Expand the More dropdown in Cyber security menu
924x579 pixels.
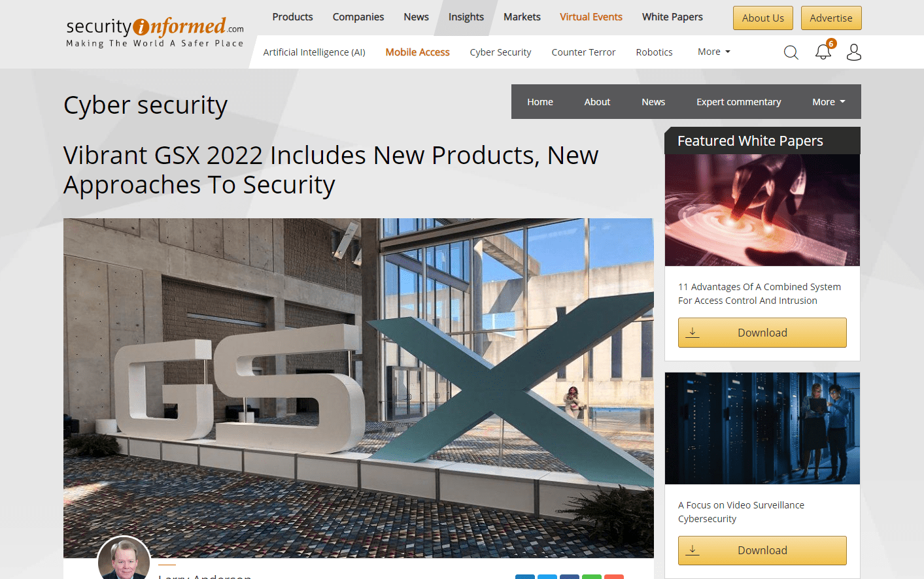[829, 102]
